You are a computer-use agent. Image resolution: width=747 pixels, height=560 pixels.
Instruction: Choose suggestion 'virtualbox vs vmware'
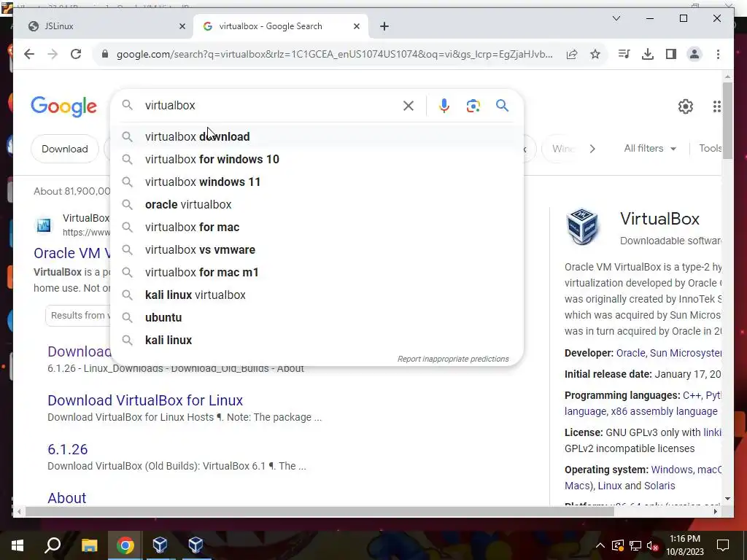coord(317,249)
